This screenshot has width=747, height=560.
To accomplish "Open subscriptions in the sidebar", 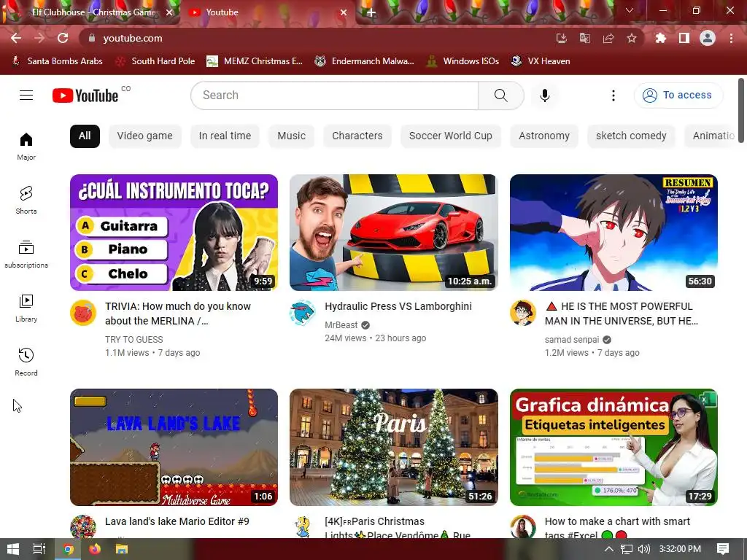I will [x=26, y=254].
